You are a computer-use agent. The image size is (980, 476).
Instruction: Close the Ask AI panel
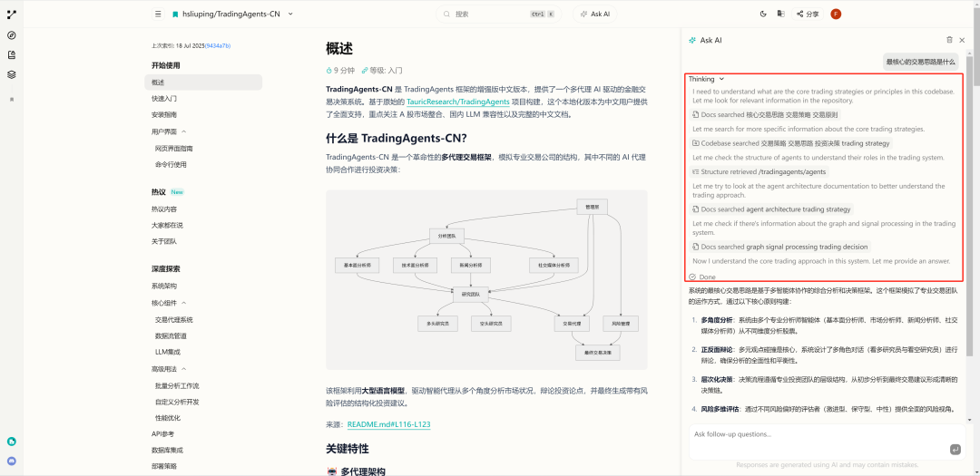pos(963,39)
